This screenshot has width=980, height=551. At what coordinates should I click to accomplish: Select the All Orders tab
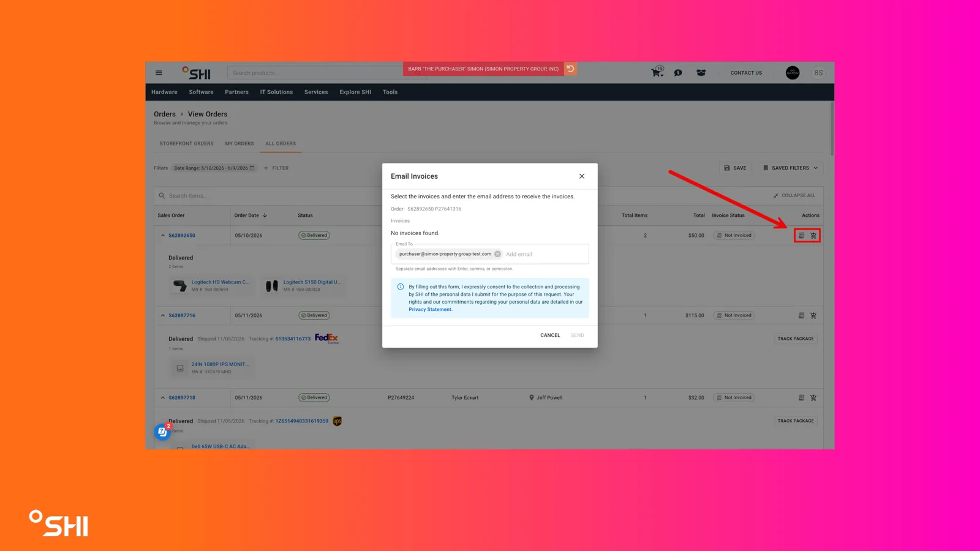tap(281, 144)
